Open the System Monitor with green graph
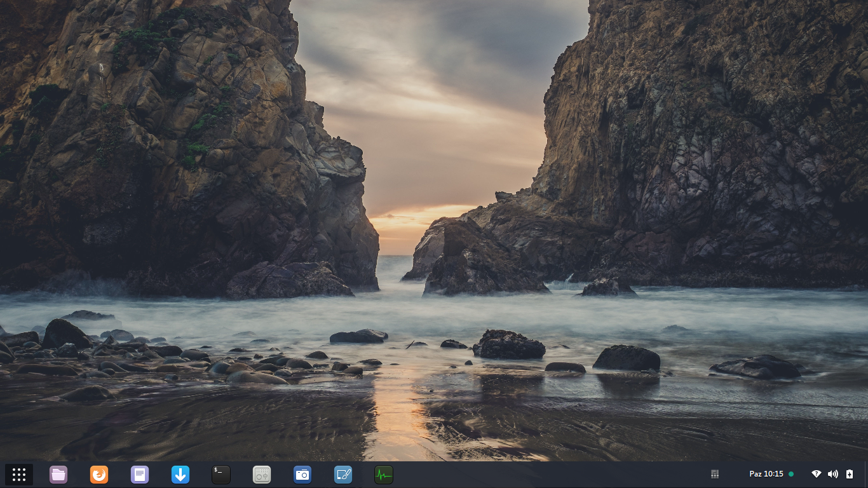 coord(384,475)
